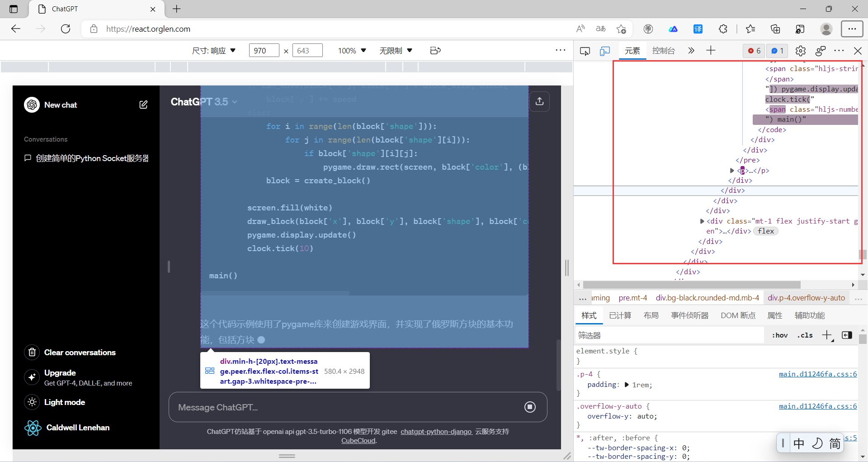Expand the collapsed p element node
Screen dimensions: 868x462
coord(732,171)
